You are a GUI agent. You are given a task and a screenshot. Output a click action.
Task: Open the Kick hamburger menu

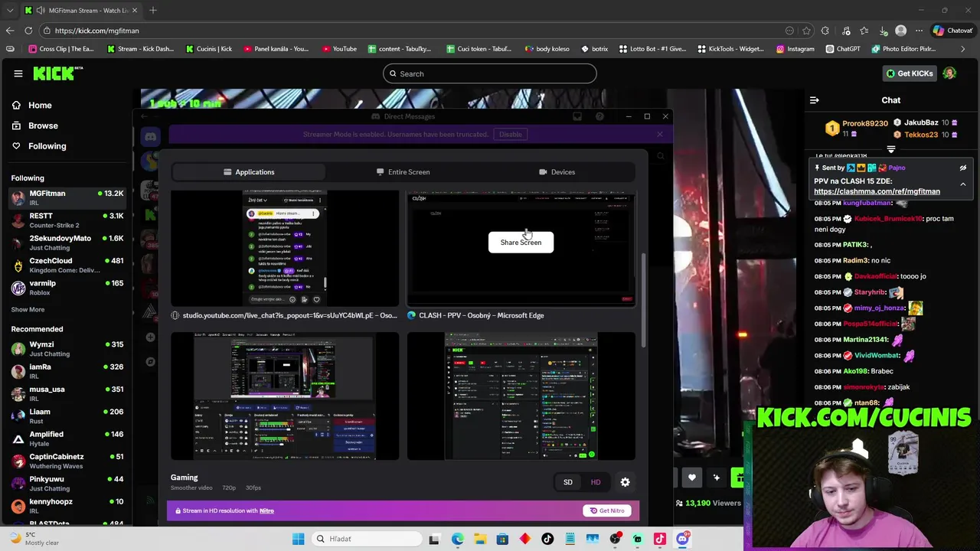pyautogui.click(x=18, y=73)
